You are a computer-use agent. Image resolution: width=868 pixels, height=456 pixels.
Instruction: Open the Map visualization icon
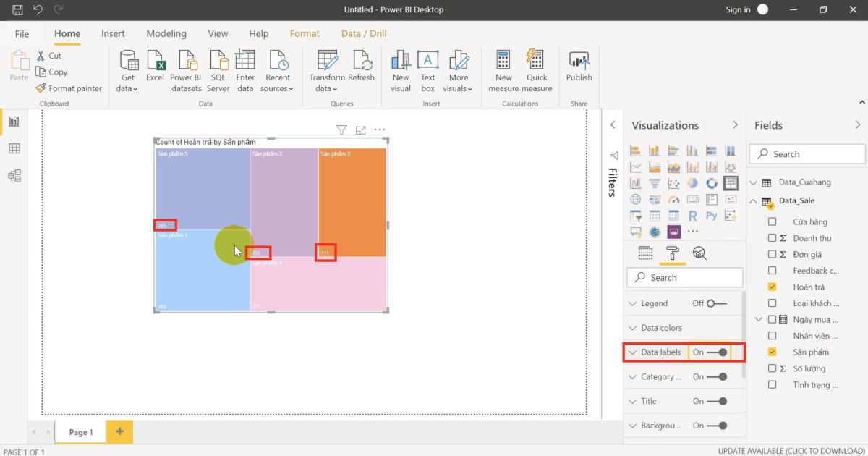635,198
